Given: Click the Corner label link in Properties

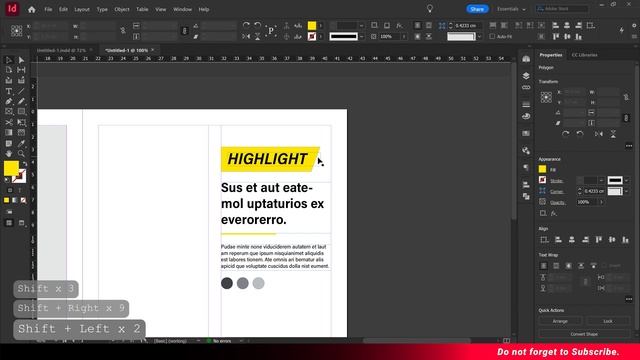Looking at the screenshot, I should (x=556, y=191).
